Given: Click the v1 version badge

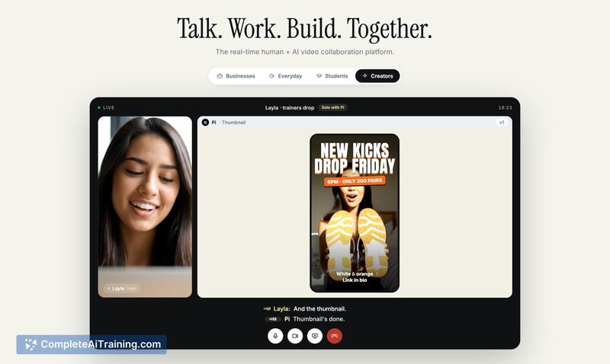Looking at the screenshot, I should 502,123.
